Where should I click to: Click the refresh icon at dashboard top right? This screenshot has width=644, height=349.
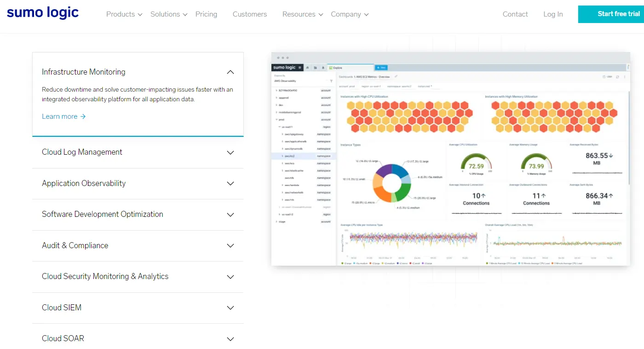(x=618, y=77)
